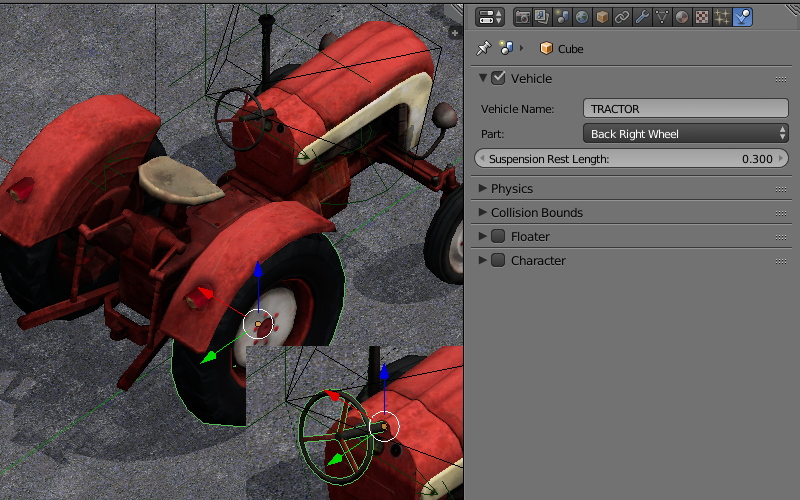Click the blue Z-axis arrow on steering wheel gizmo

pyautogui.click(x=384, y=371)
